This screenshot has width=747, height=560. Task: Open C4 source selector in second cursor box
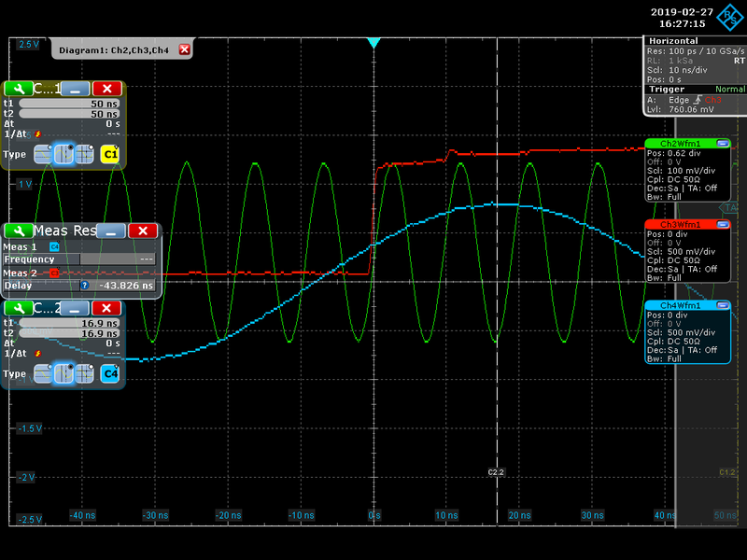(x=110, y=373)
